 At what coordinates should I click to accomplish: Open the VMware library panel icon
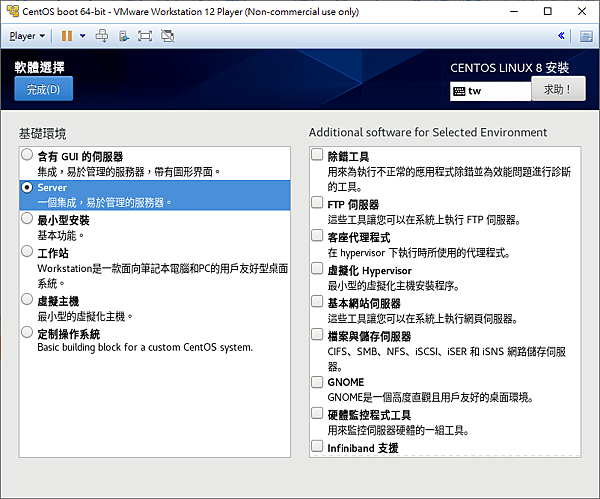tap(586, 36)
